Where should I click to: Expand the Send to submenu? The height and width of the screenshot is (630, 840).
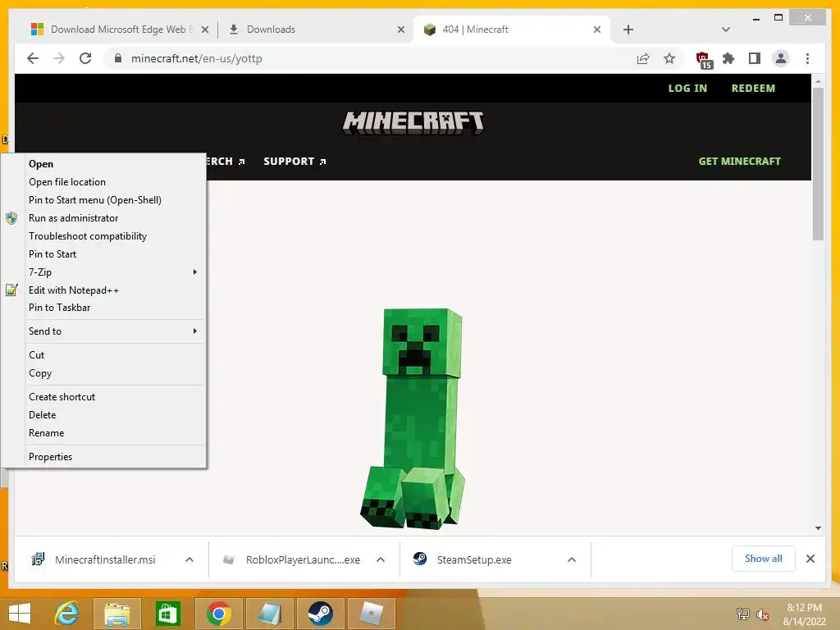click(115, 331)
